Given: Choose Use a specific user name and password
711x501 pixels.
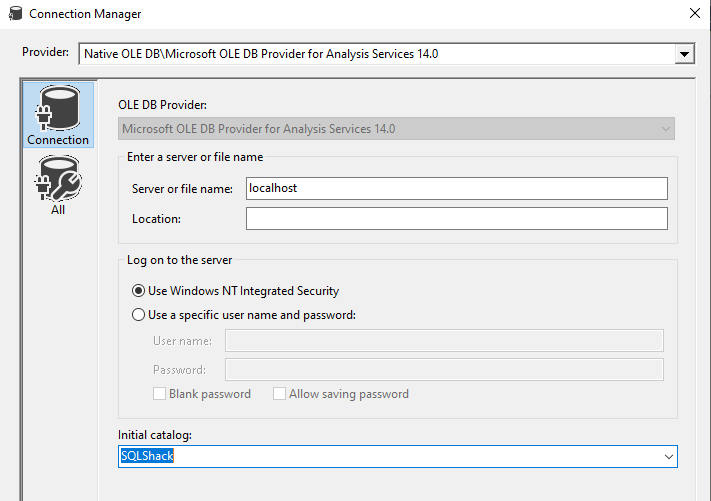Looking at the screenshot, I should [138, 315].
